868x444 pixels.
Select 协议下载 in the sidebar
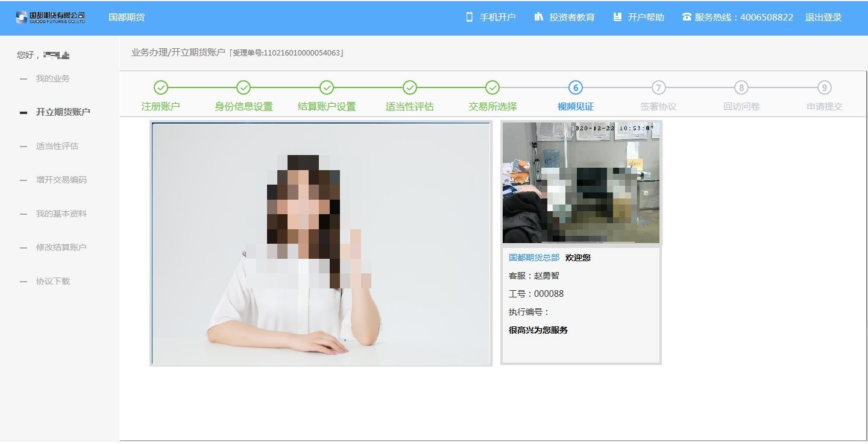[x=52, y=281]
